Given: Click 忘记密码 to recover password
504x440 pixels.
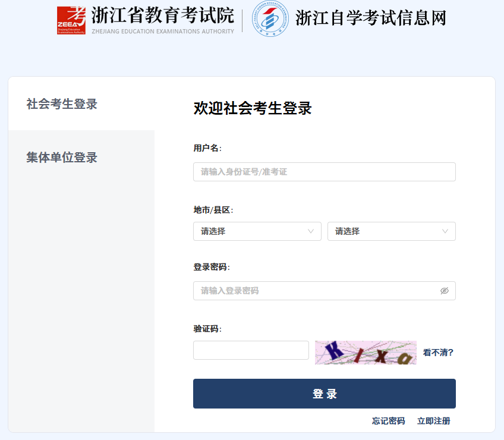Looking at the screenshot, I should pos(390,420).
